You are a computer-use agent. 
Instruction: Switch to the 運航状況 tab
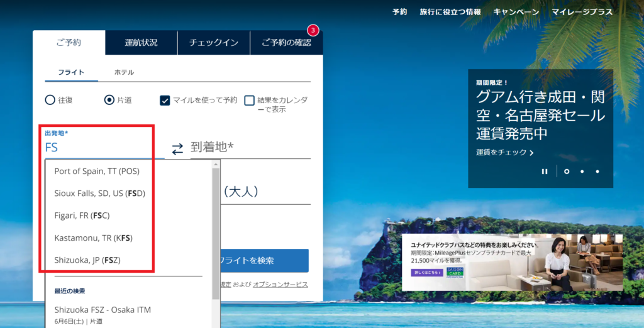point(141,43)
